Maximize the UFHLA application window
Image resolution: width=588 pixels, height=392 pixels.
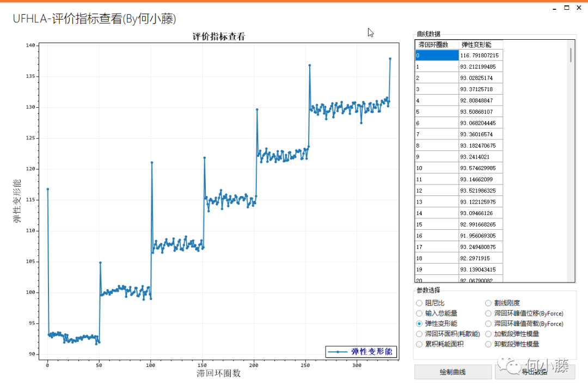(x=566, y=8)
